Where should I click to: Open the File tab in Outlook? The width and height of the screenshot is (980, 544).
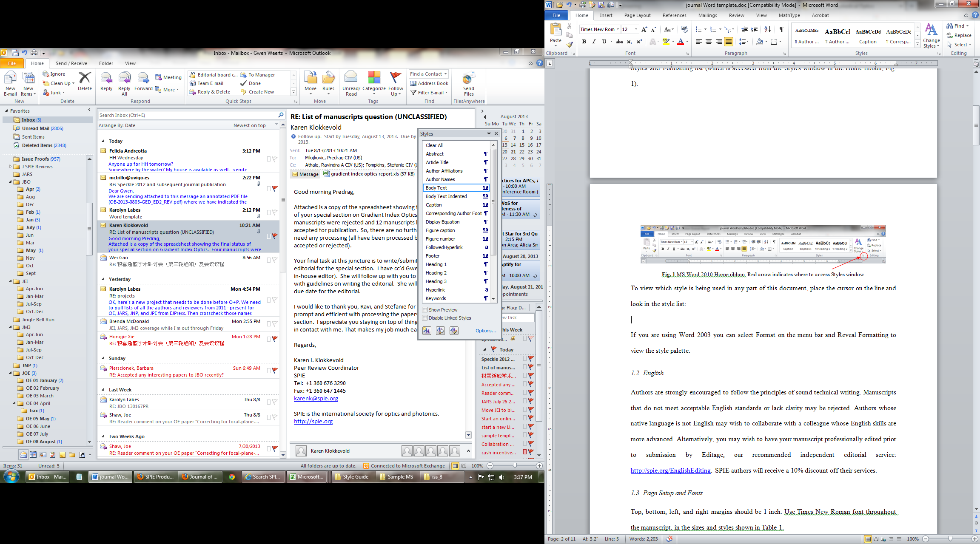tap(12, 63)
